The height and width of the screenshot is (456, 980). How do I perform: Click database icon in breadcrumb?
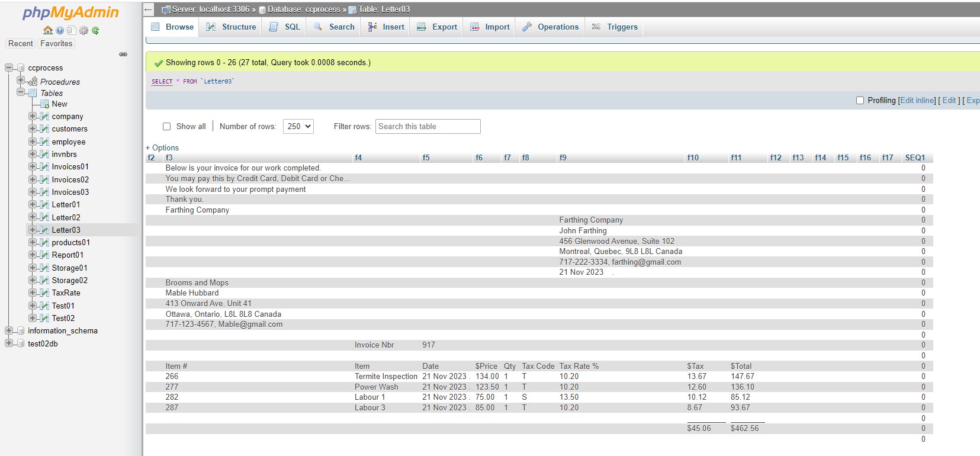pos(262,9)
